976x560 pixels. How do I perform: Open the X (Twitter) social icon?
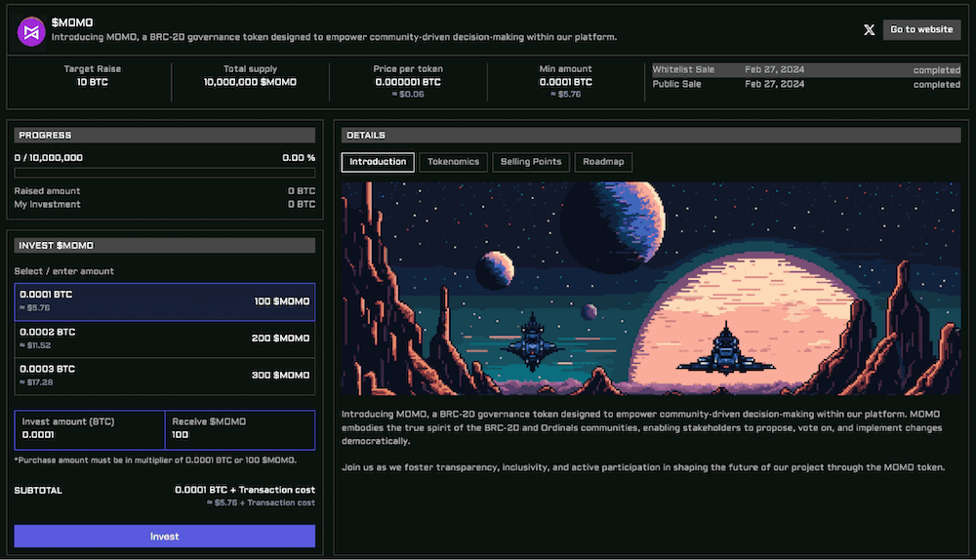tap(870, 30)
